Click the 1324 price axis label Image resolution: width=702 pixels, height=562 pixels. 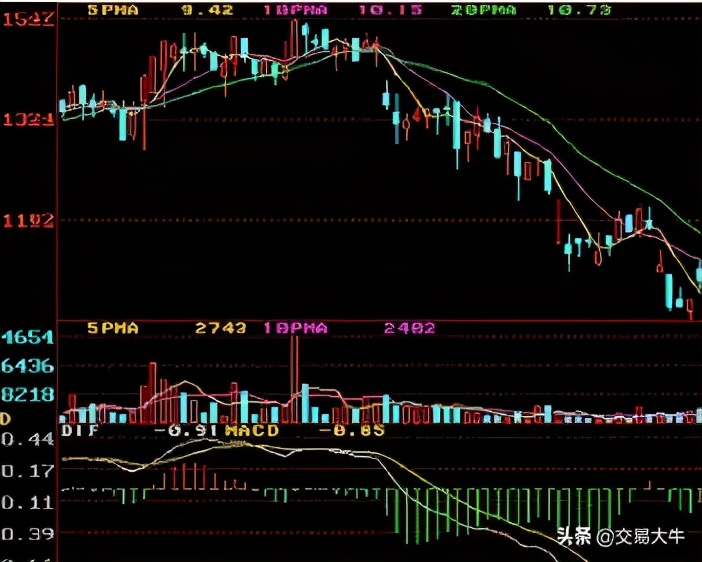click(27, 120)
